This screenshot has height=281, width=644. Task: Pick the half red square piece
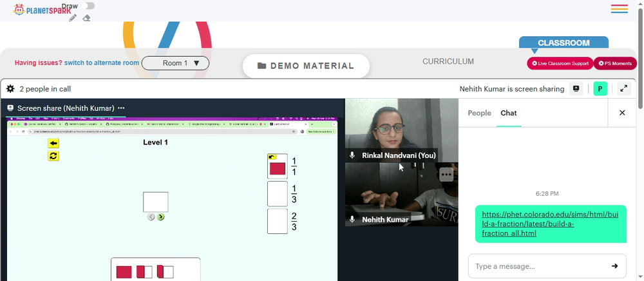click(144, 272)
